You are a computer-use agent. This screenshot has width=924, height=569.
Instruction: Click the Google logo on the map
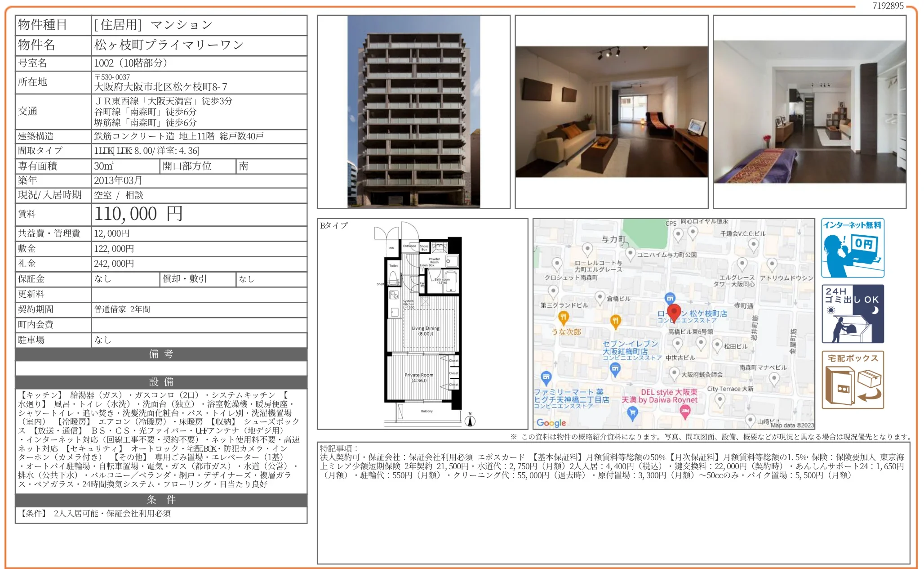[x=551, y=423]
